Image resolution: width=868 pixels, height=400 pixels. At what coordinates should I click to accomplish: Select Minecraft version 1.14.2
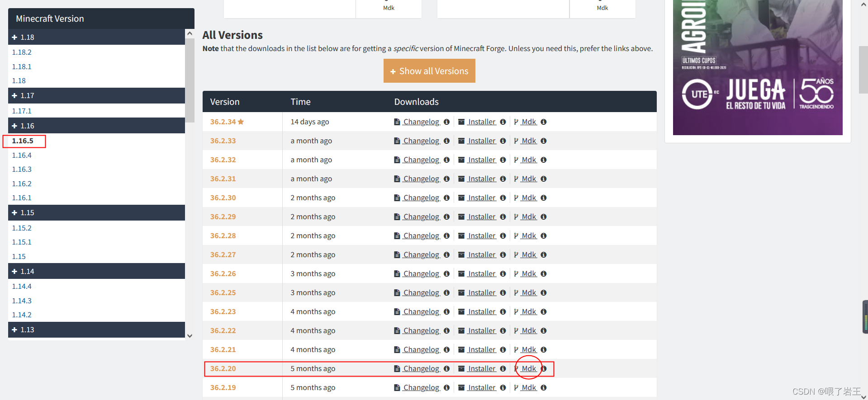click(x=22, y=315)
